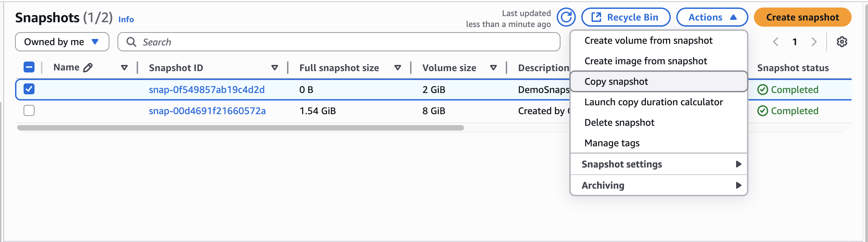Screen dimensions: 868x242
Task: Expand the Snapshot settings submenu
Action: (x=659, y=164)
